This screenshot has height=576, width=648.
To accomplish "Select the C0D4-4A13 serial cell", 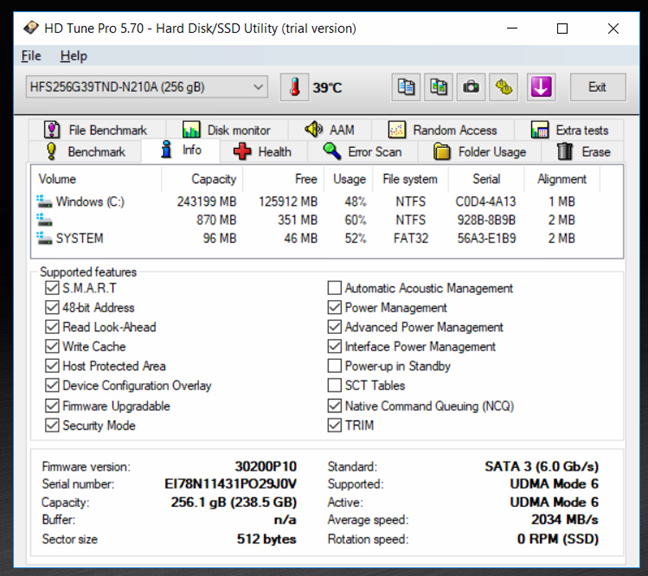I will [486, 201].
